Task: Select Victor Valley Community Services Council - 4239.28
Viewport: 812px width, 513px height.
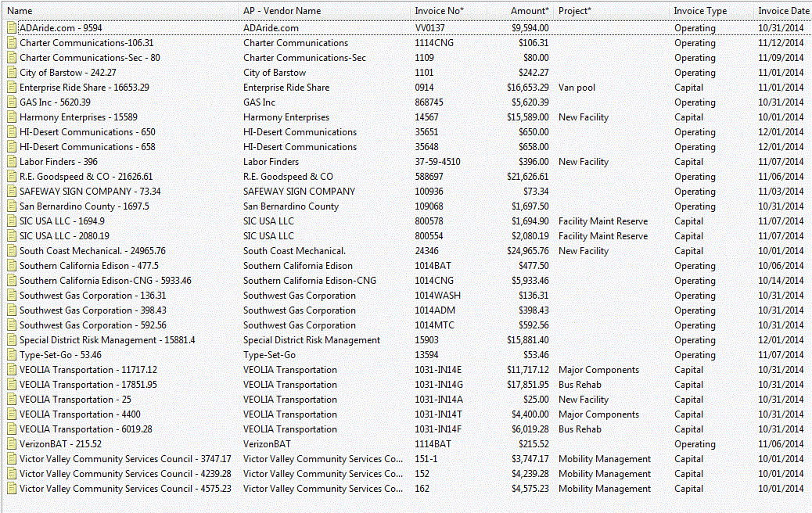Action: [125, 474]
